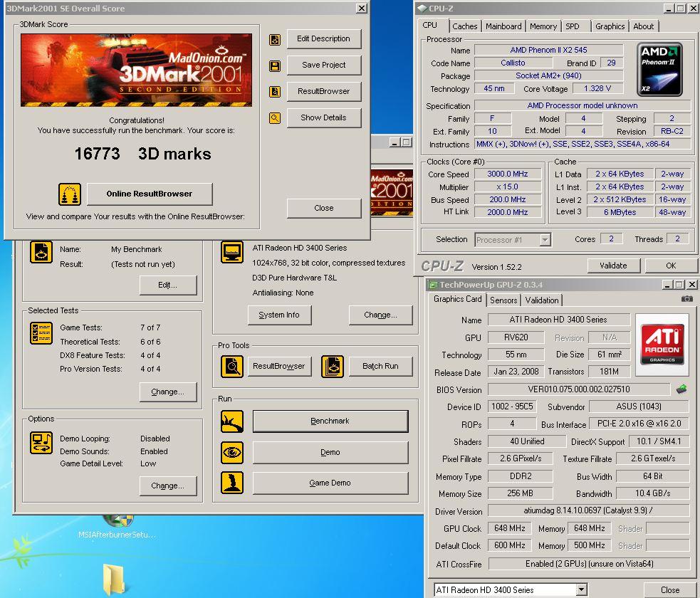700x598 pixels.
Task: Click the display settings monitor icon
Action: 232,252
